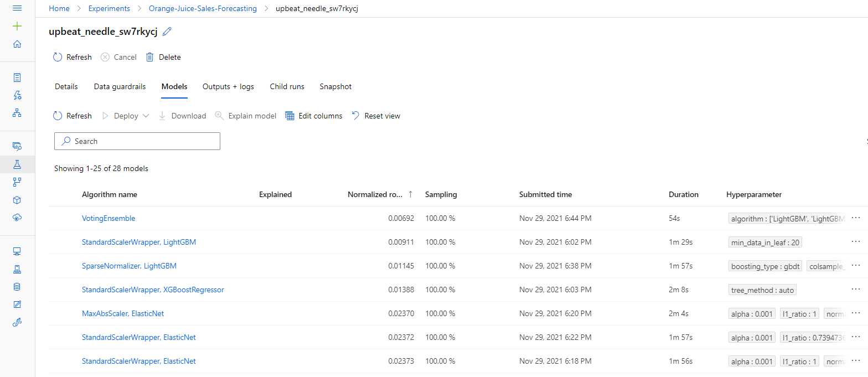Image resolution: width=868 pixels, height=377 pixels.
Task: Open the Compute monitor icon in sidebar
Action: 17,251
